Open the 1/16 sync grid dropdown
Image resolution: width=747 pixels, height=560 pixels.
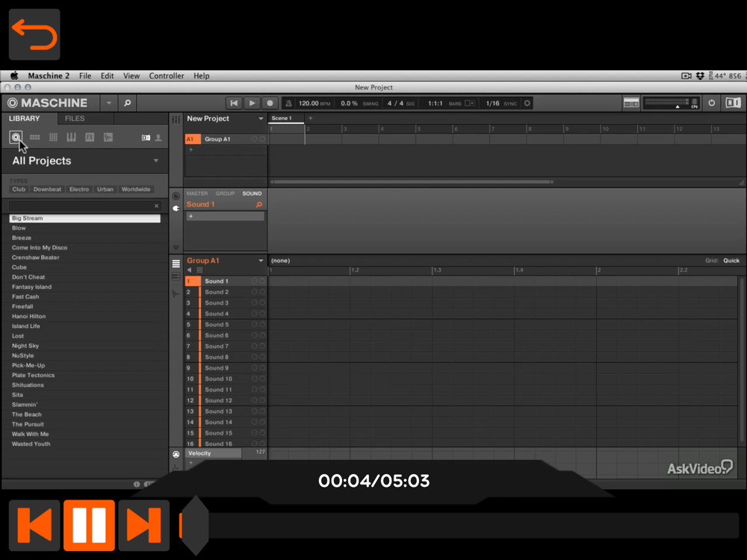pos(492,103)
